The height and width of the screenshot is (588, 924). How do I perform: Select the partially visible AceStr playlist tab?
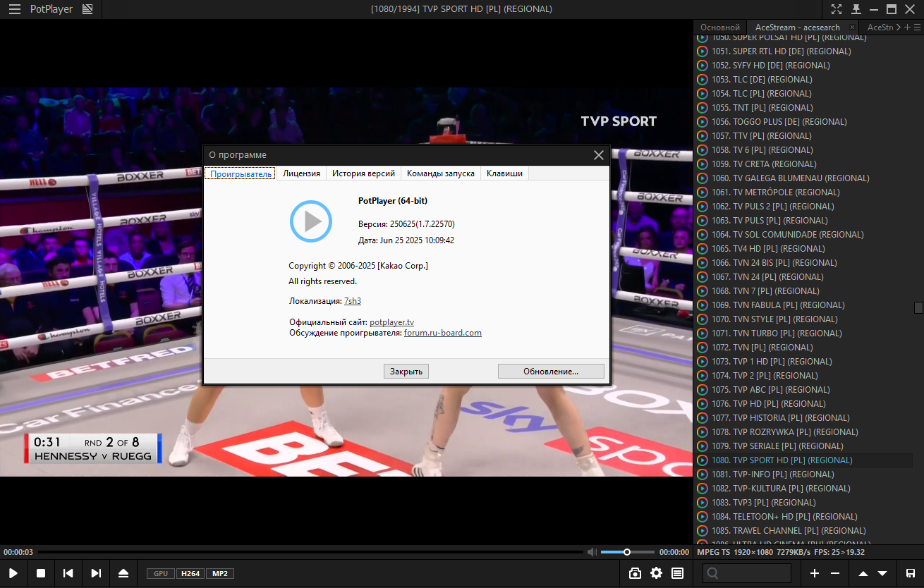880,27
